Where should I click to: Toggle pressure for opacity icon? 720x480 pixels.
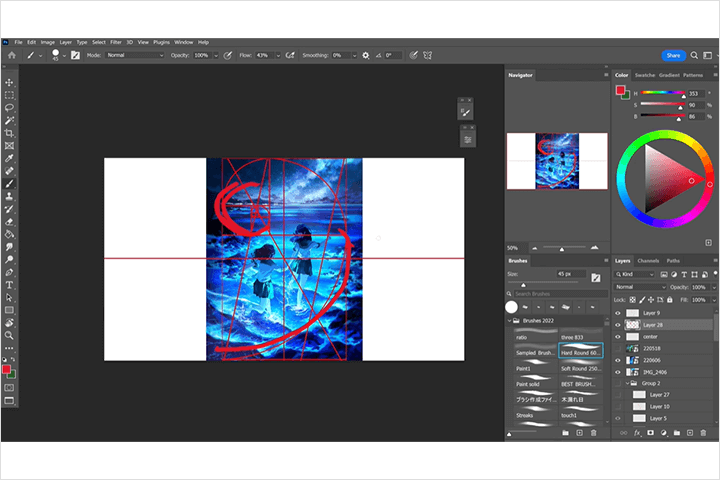tap(227, 55)
